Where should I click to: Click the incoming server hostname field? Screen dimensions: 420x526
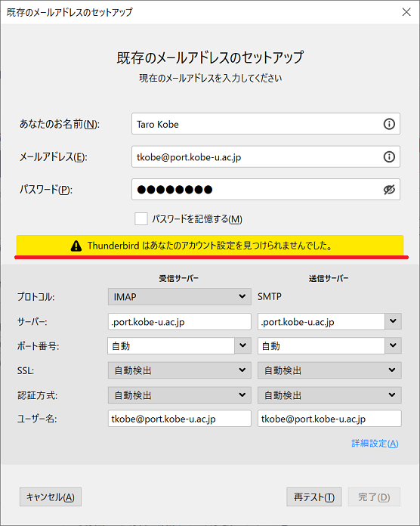[179, 322]
